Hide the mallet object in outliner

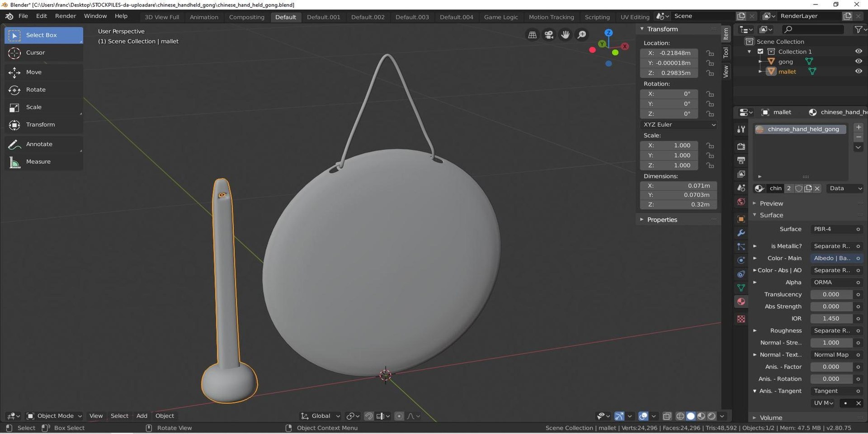859,71
